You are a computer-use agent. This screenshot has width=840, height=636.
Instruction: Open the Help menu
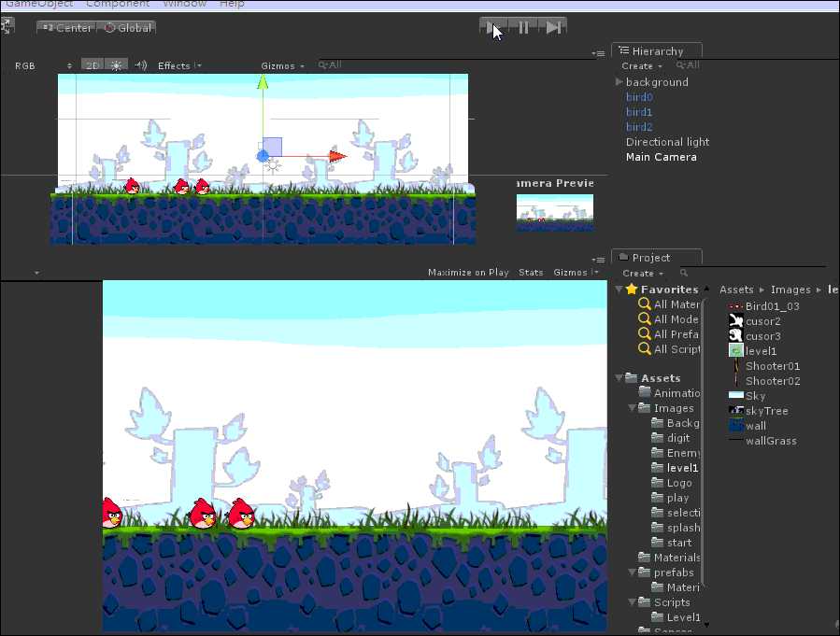click(x=232, y=4)
